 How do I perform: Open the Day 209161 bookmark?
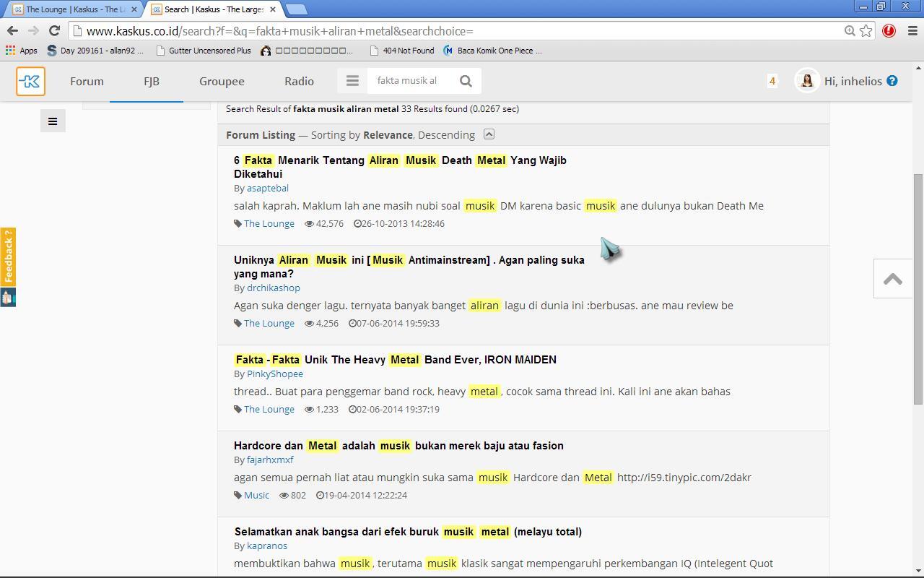(x=95, y=51)
